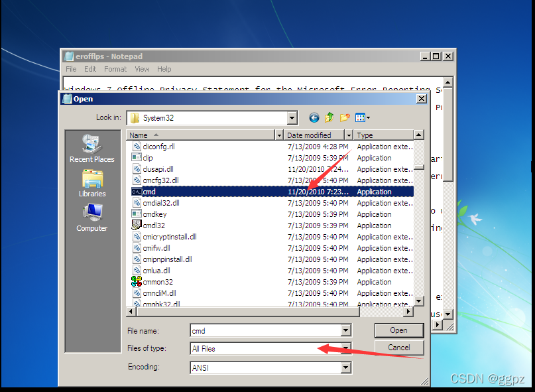Select the cmipnpinstall.dll file name
535x392 pixels.
point(167,259)
